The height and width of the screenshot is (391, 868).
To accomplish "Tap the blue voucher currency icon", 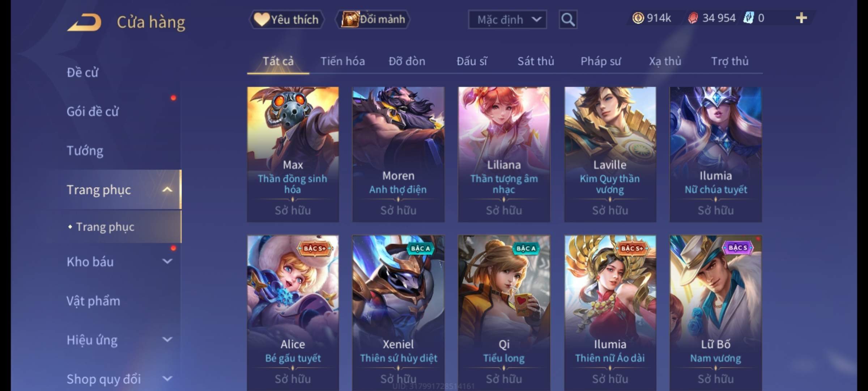I will point(748,18).
